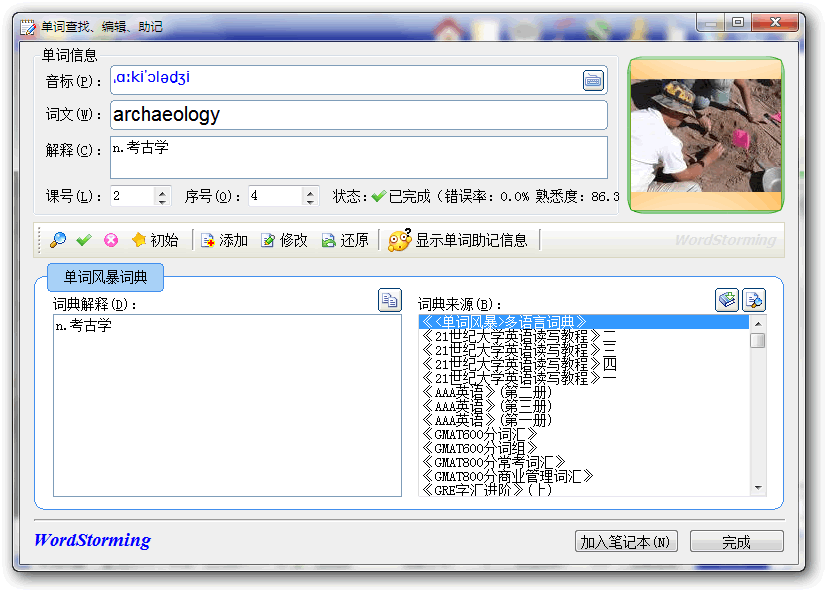Click the green-arrow book icon above source list
Viewport: 826px width, 592px height.
click(x=727, y=299)
